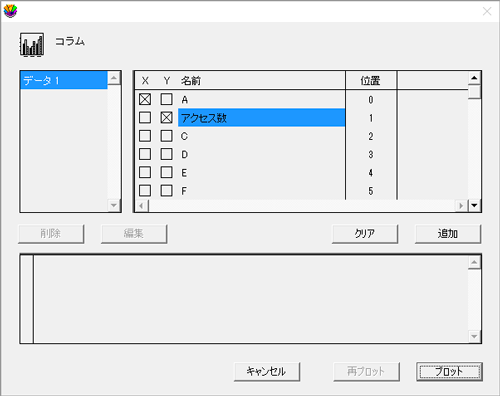This screenshot has height=396, width=500.
Task: Click the 名前 column header
Action: (x=191, y=80)
